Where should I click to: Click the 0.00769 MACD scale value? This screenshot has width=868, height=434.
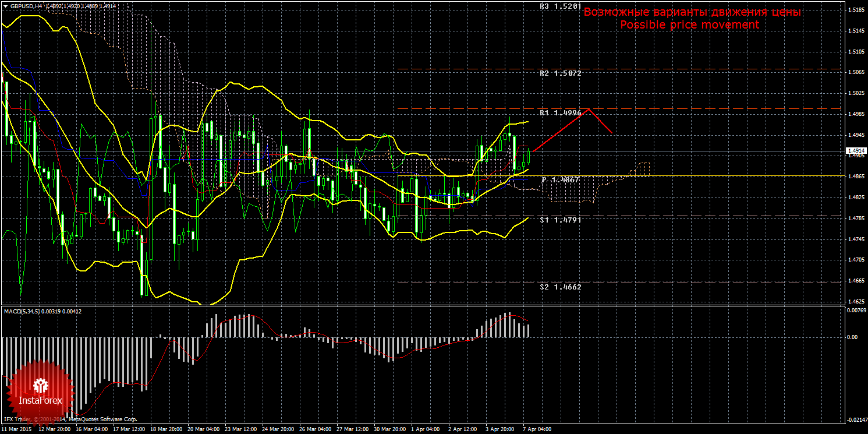coord(855,310)
